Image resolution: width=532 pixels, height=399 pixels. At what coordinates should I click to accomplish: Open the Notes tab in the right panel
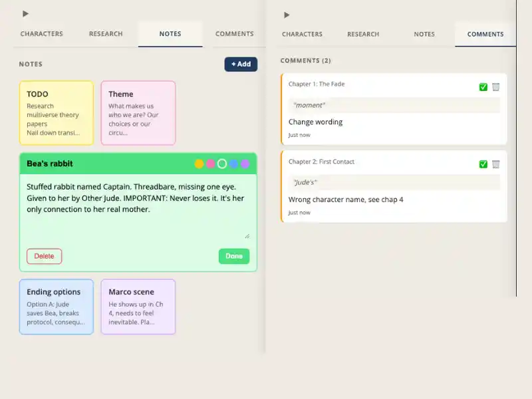click(424, 34)
